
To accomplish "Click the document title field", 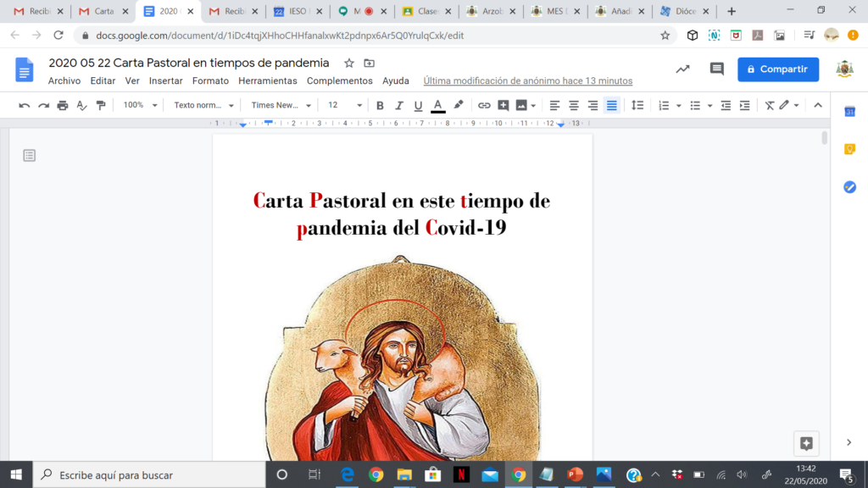I will [x=189, y=63].
